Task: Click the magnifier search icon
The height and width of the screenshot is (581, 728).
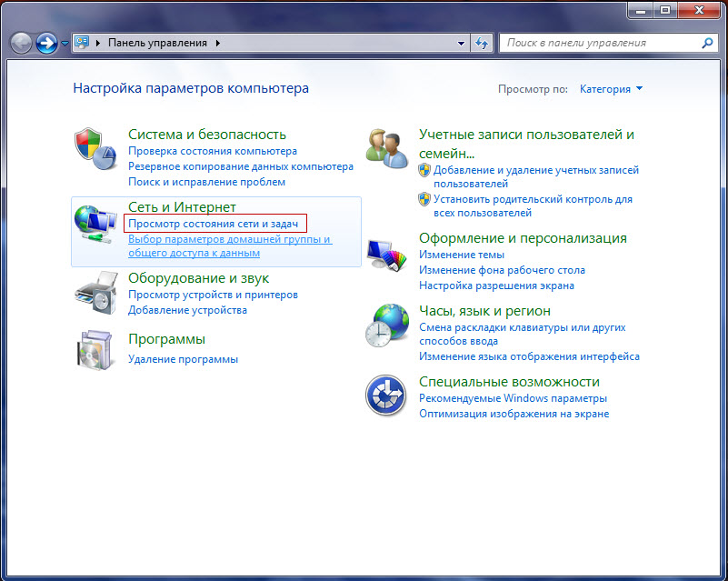Action: [x=707, y=43]
